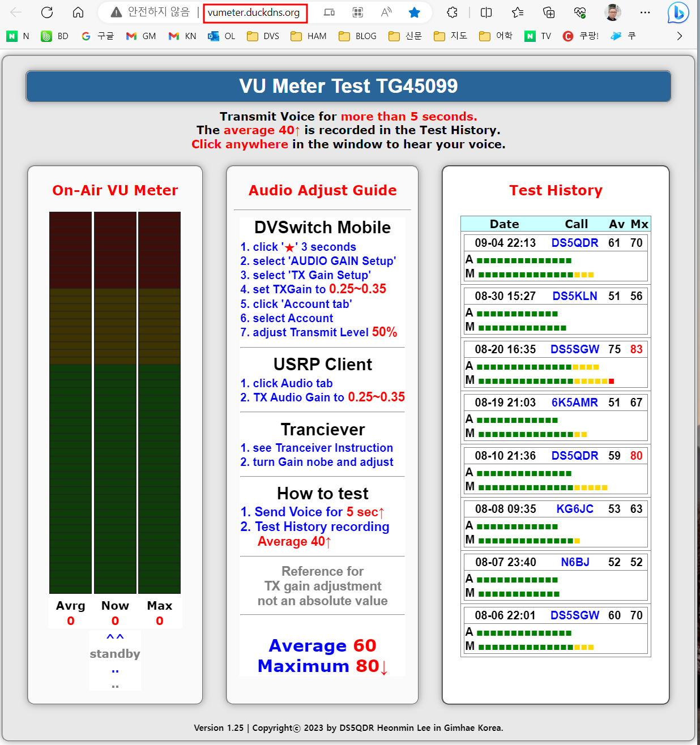700x745 pixels.
Task: Open the KN Gmail bookmark
Action: click(182, 36)
